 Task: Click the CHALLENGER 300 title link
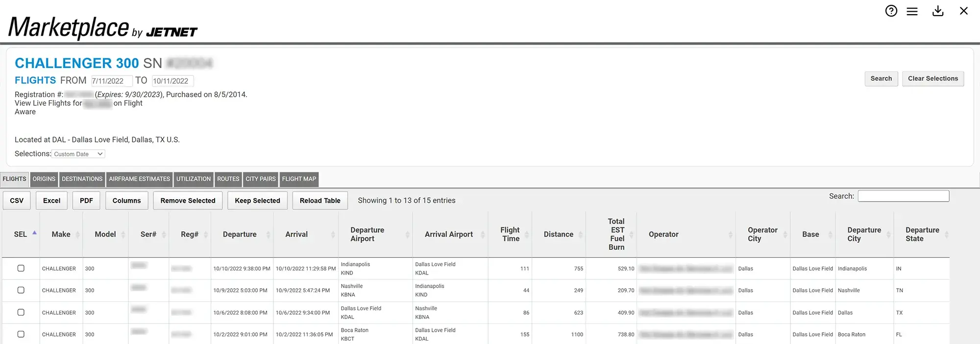(77, 63)
